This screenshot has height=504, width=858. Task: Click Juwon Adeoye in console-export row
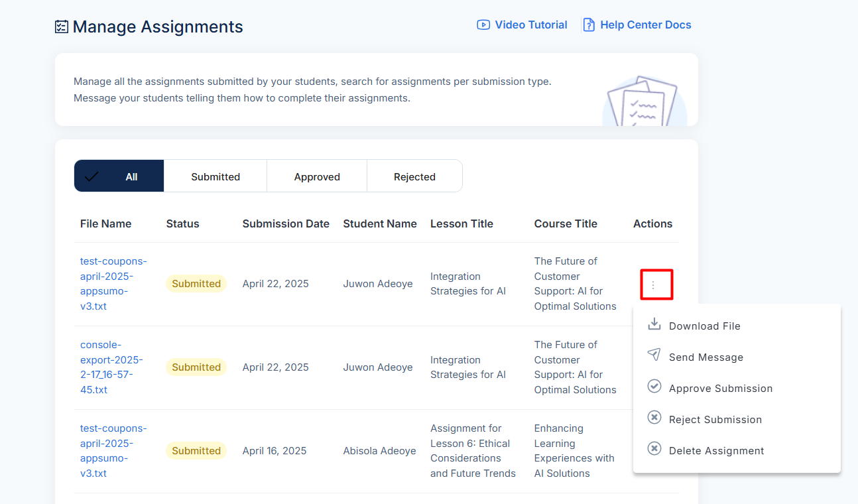click(x=378, y=367)
